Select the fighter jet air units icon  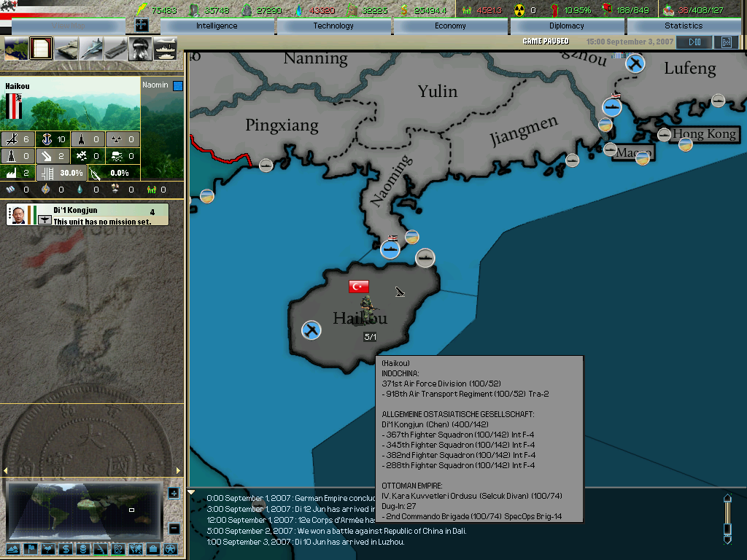[91, 49]
